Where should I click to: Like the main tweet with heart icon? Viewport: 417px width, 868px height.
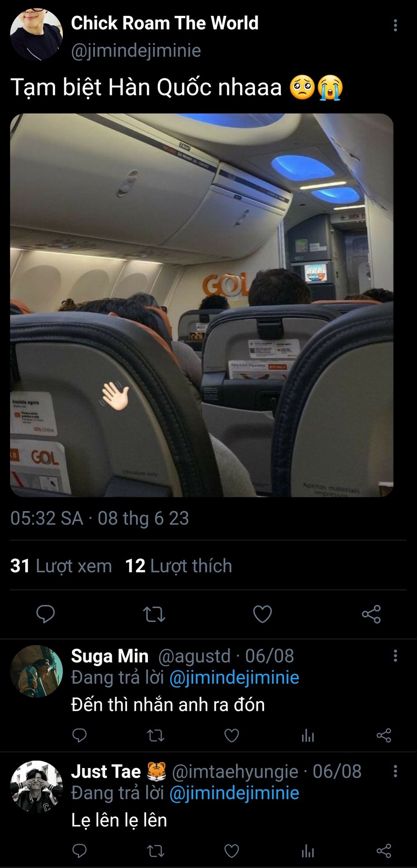(x=262, y=614)
